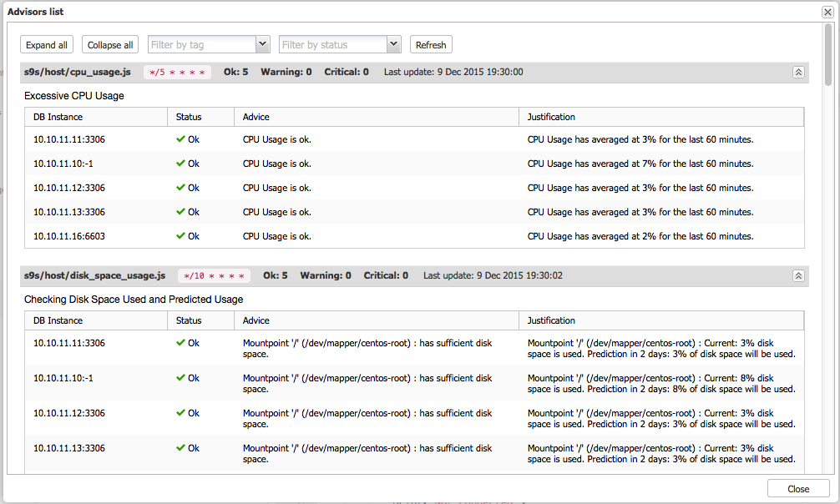Select 10.10.11.10:-1 in CPU usage table
The height and width of the screenshot is (504, 840).
pos(63,164)
